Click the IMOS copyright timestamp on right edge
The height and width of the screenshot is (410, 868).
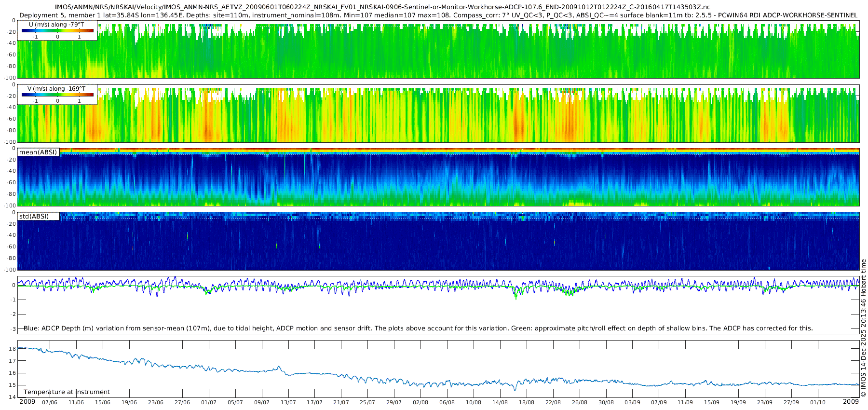[x=863, y=328]
